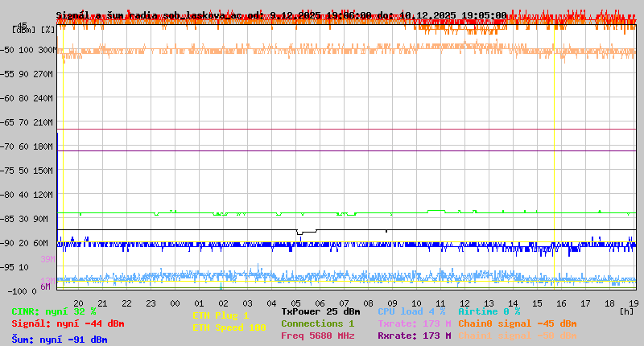
Task: Click the 300M label on the rate axis
Action: click(47, 50)
